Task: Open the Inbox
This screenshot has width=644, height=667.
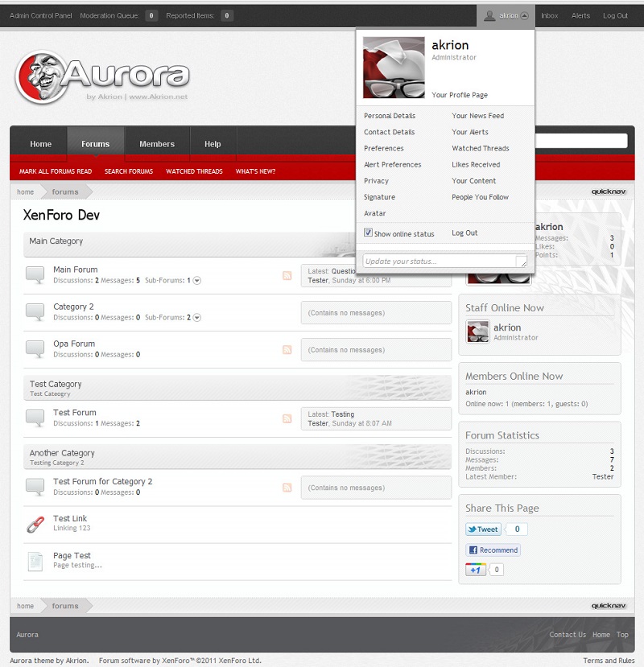Action: (x=550, y=16)
